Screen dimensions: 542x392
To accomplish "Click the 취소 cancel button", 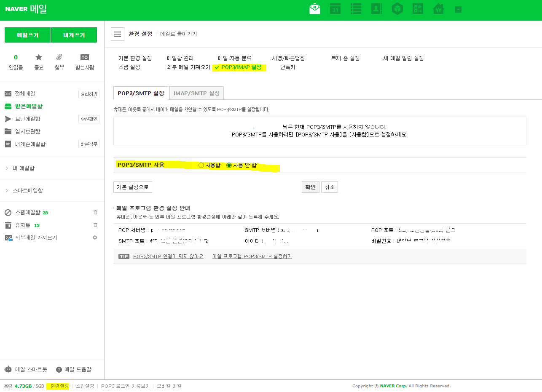I will coord(330,187).
